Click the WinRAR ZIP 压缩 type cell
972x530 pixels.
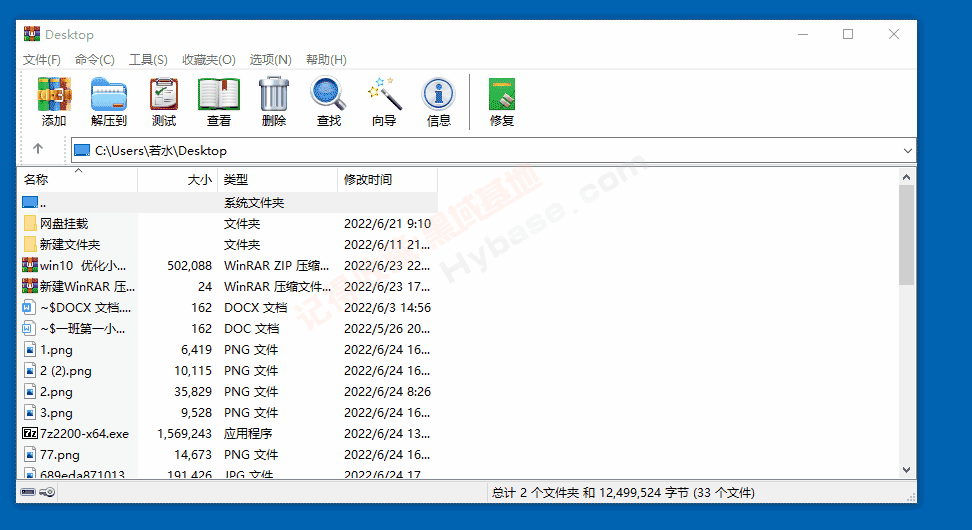coord(276,265)
